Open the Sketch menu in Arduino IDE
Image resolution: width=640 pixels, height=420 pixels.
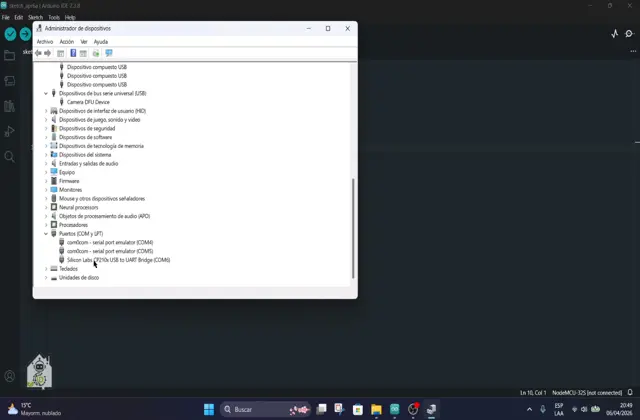[35, 17]
